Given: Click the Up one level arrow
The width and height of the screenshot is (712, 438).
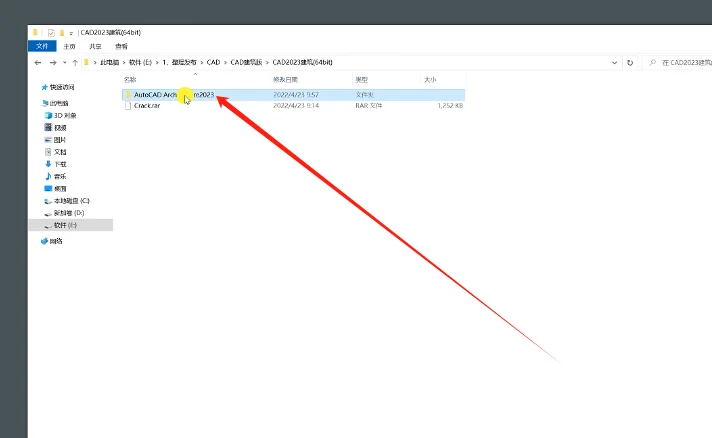Looking at the screenshot, I should click(75, 63).
